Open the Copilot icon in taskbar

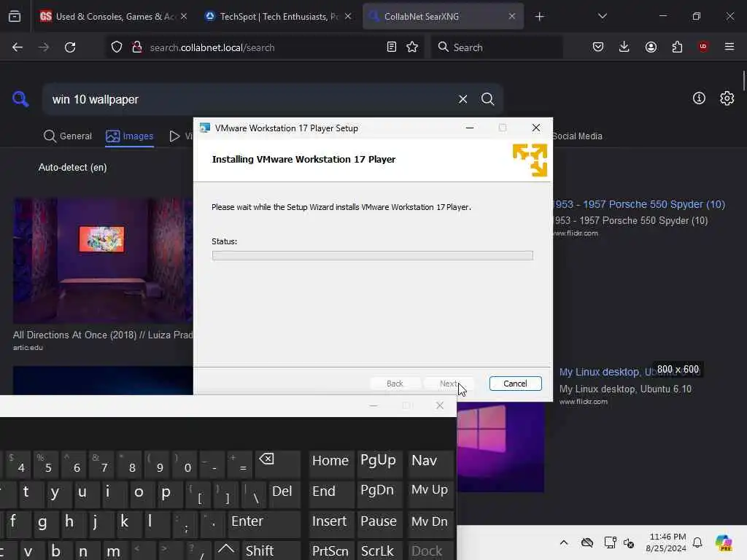(x=723, y=542)
